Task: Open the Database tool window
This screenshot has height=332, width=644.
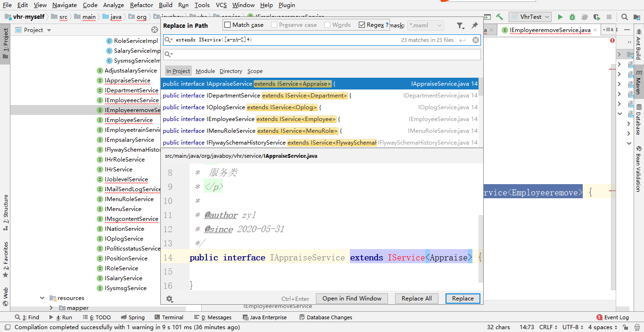Action: click(638, 120)
